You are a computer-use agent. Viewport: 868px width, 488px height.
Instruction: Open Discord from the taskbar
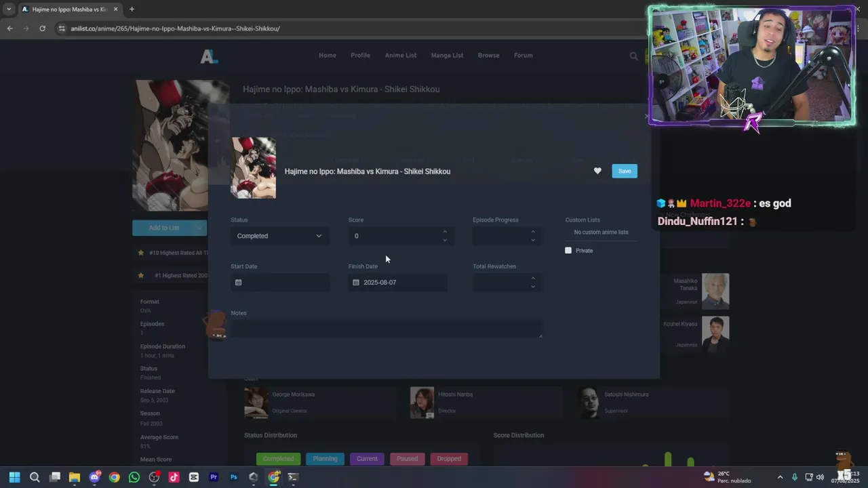point(95,477)
